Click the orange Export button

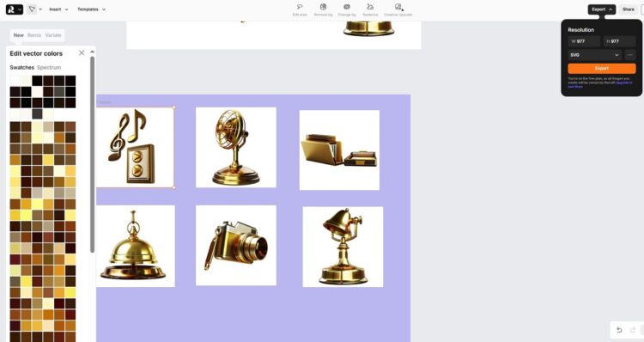[x=602, y=68]
